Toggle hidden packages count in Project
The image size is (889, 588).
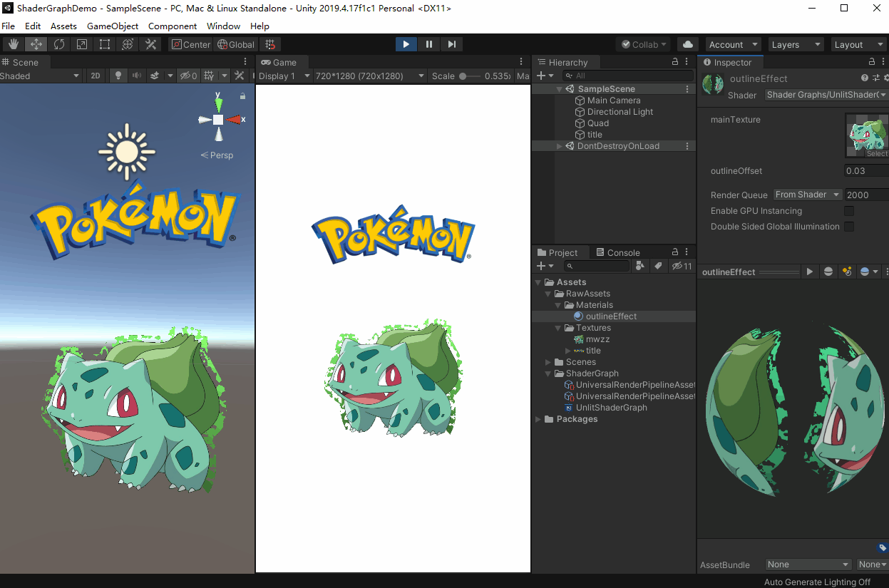tap(682, 266)
